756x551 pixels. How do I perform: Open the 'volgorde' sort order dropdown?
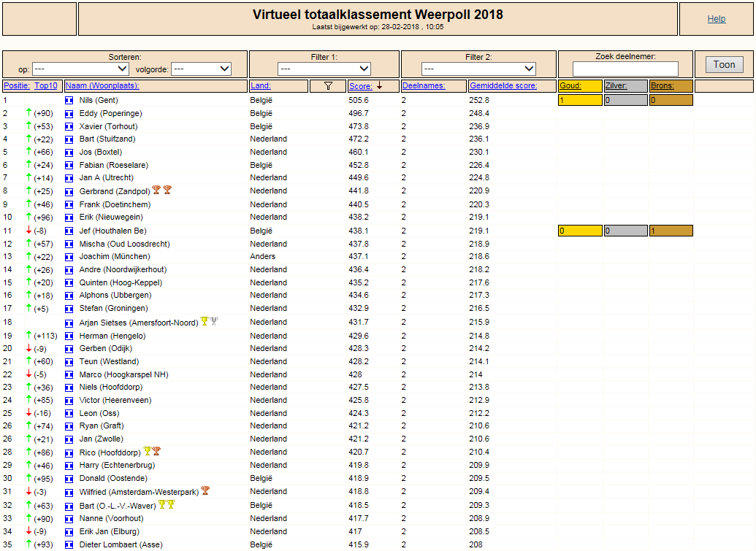[201, 69]
